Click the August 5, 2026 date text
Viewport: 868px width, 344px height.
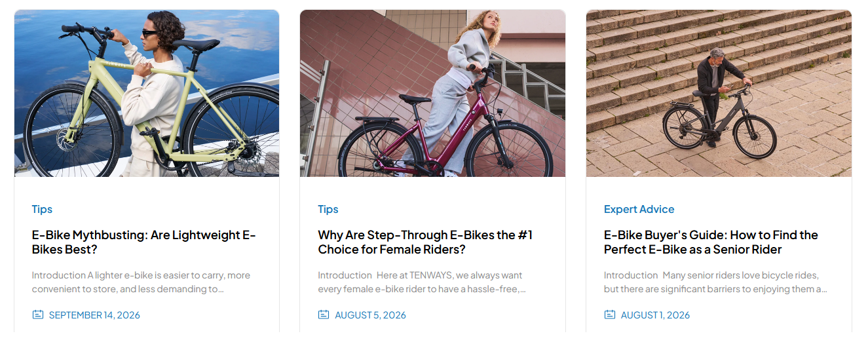(x=370, y=315)
